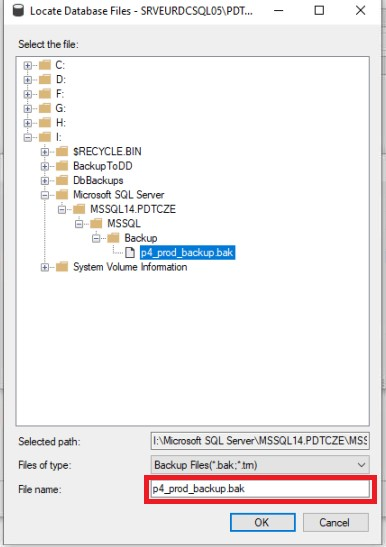Click the database icon in the title bar
Viewport: 386px width, 547px height.
(18, 10)
